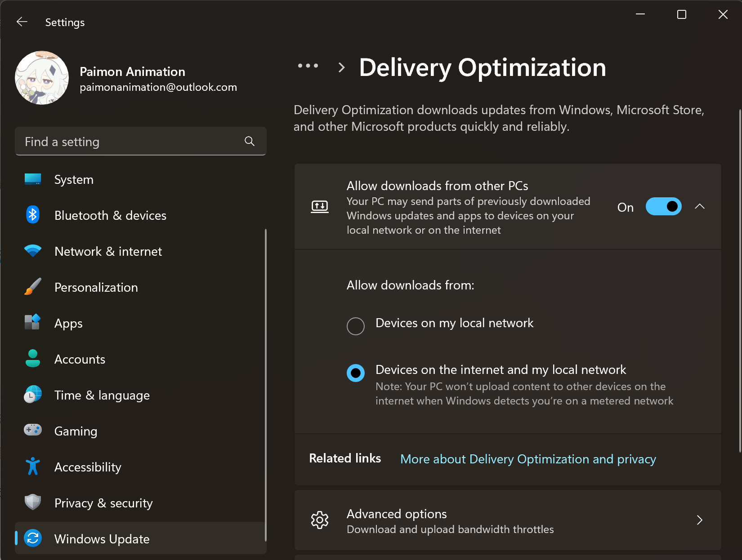Expand the breadcrumb ellipsis menu
742x560 pixels.
pos(308,66)
